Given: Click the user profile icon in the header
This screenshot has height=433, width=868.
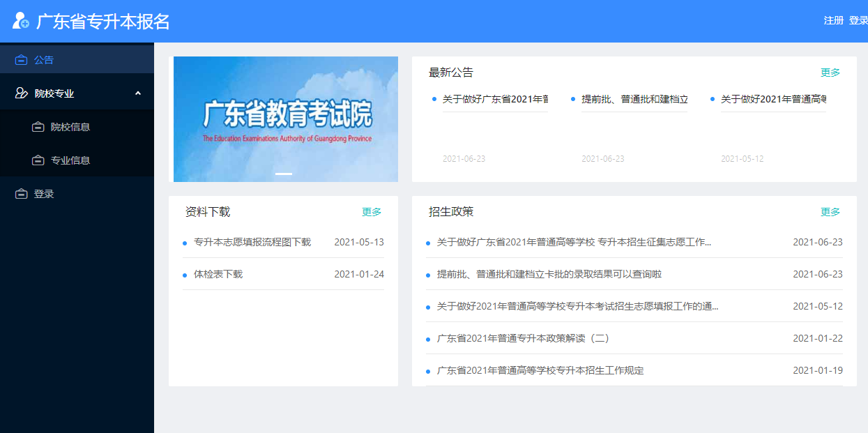Looking at the screenshot, I should (x=20, y=22).
